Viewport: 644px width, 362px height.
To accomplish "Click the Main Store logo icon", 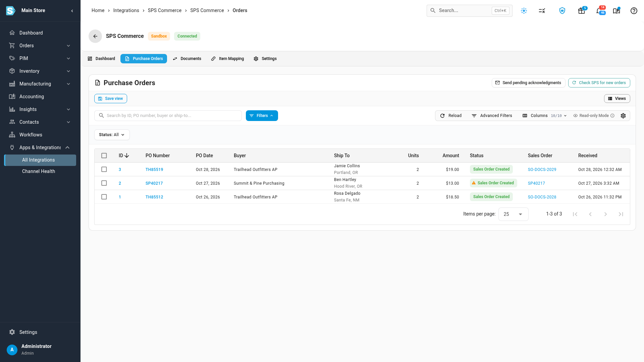I will click(x=11, y=11).
